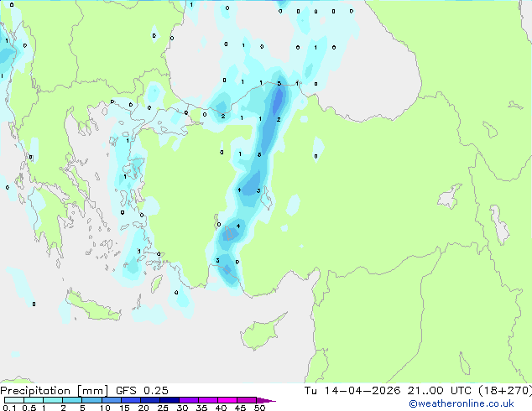The image size is (532, 411).
Task: Click the legend swatch between 20 and 25
Action: (x=149, y=400)
